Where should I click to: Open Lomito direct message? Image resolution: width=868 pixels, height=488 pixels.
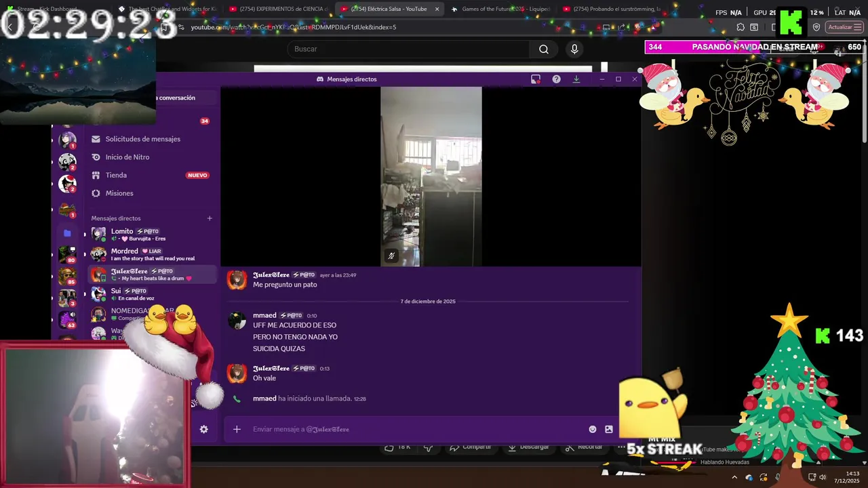pyautogui.click(x=152, y=235)
